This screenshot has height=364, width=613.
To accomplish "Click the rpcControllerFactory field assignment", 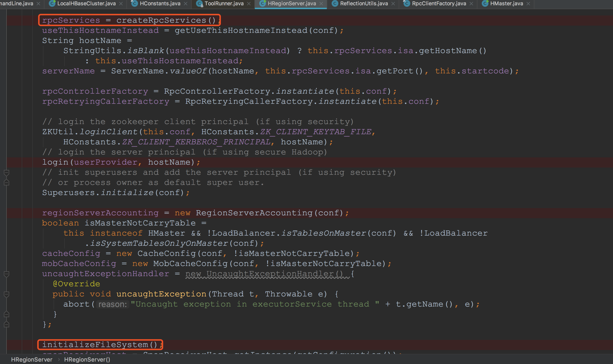I will (95, 91).
